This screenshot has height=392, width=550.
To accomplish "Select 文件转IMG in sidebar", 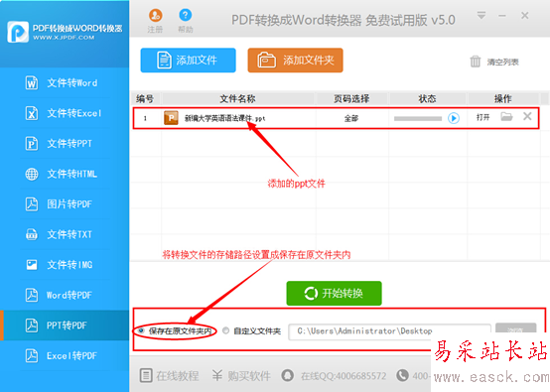I will pyautogui.click(x=65, y=265).
